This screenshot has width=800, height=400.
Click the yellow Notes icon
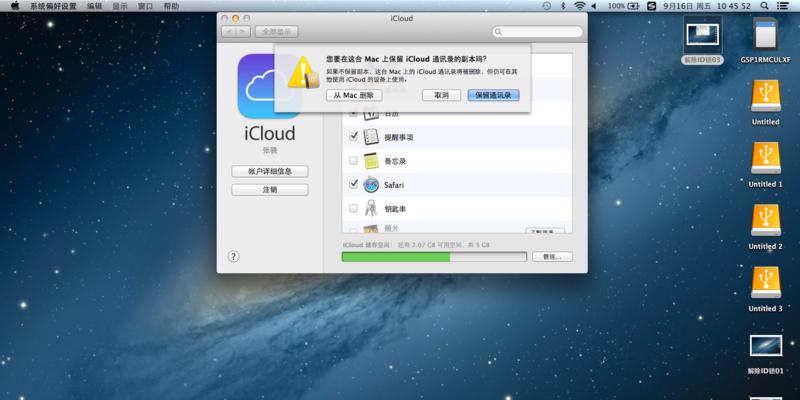[371, 161]
